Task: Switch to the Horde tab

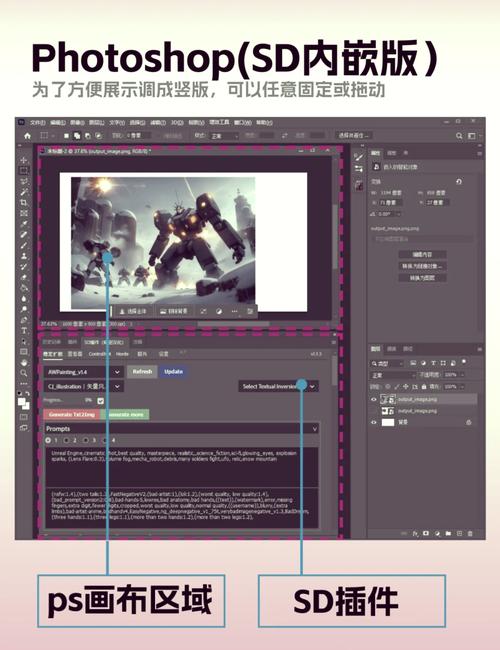Action: [122, 354]
